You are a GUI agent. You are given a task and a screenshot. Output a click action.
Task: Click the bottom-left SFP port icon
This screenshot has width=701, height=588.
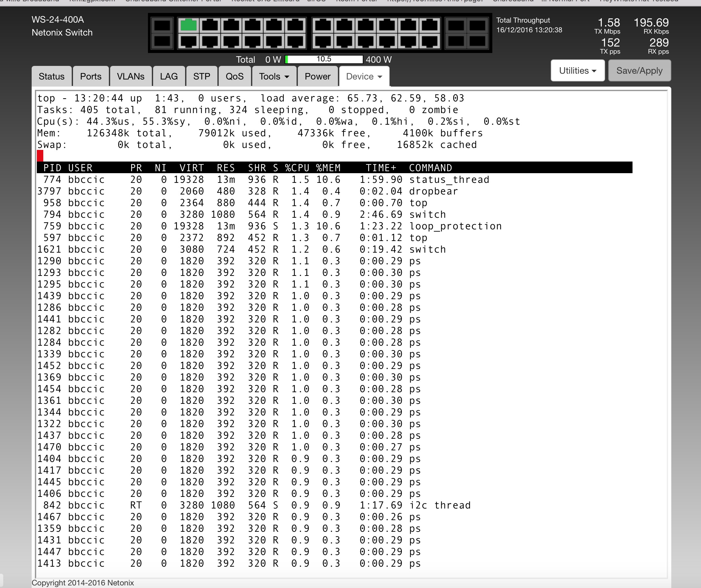(x=162, y=42)
